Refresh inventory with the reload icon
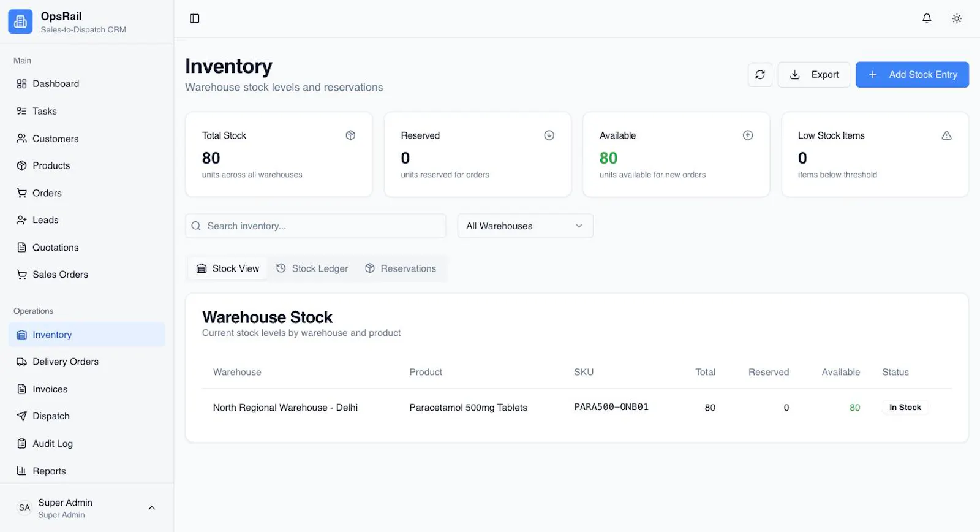 pyautogui.click(x=760, y=75)
